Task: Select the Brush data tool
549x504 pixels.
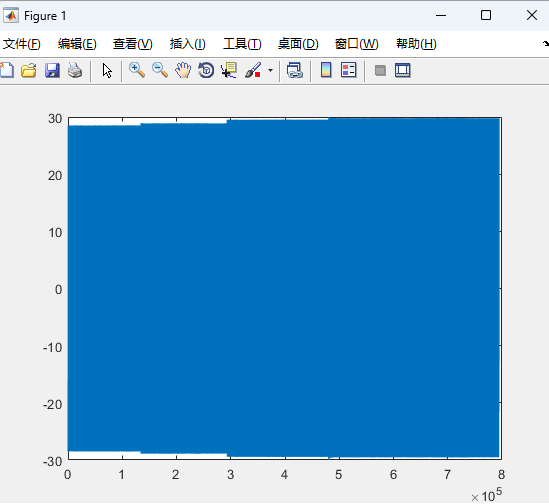Action: coord(253,70)
